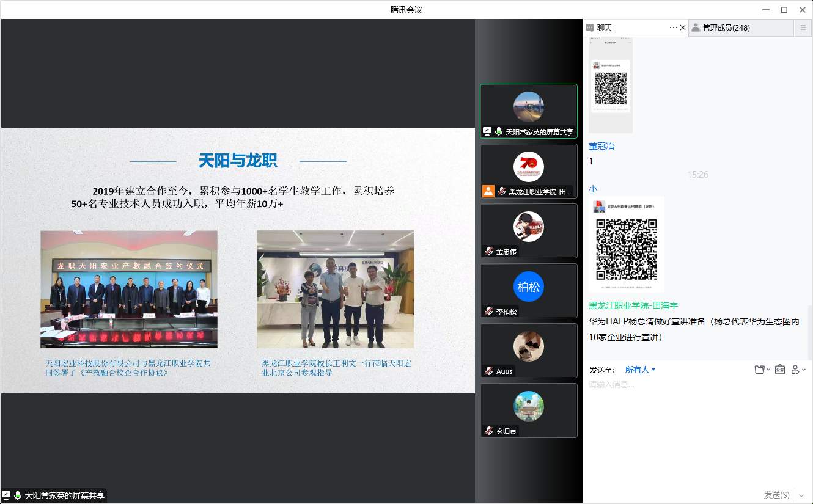
Task: Click the muted microphone icon on 李柏松 tile
Action: 489,311
